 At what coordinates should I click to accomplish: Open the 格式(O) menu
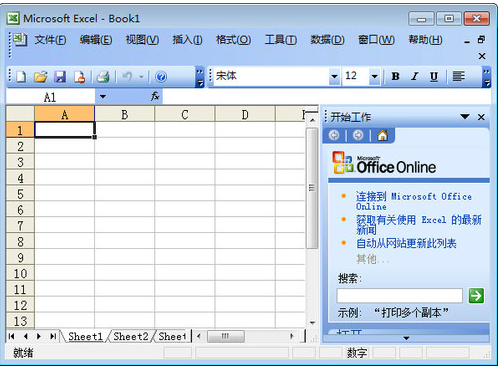[233, 40]
